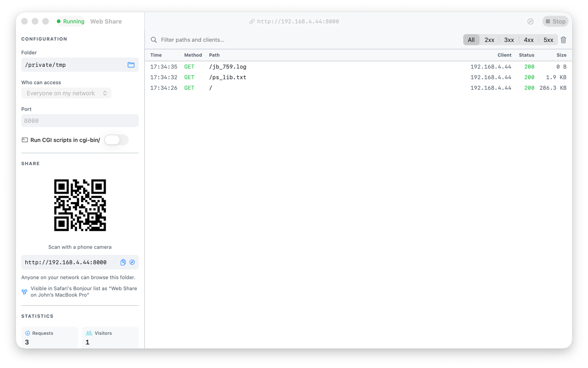Filter log by 4xx responses
The height and width of the screenshot is (368, 588).
click(529, 40)
